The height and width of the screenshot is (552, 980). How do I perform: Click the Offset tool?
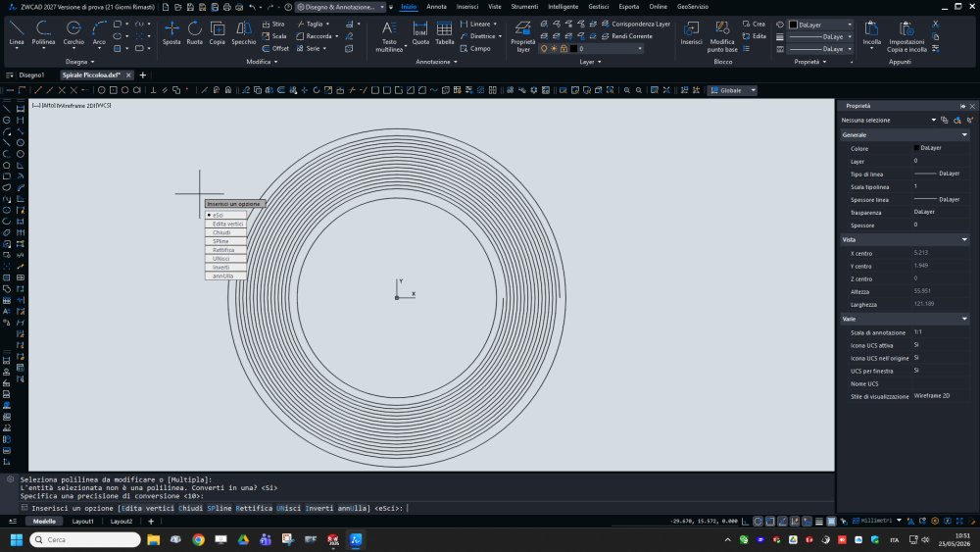(275, 48)
